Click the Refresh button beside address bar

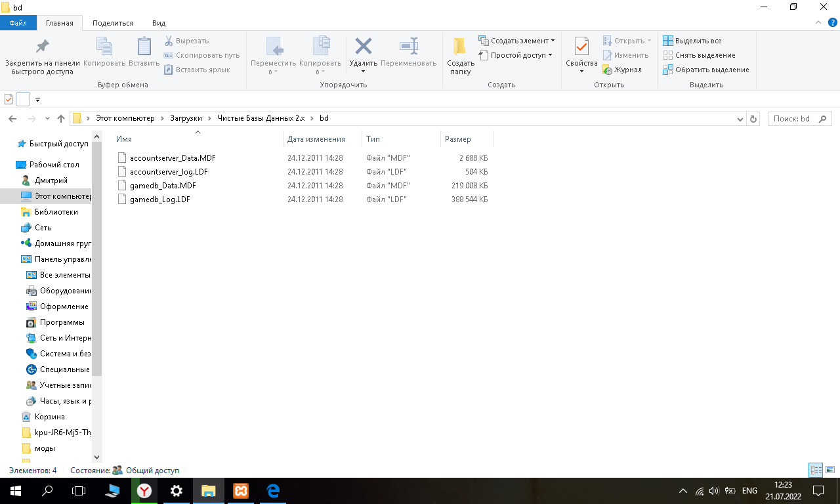(x=753, y=119)
